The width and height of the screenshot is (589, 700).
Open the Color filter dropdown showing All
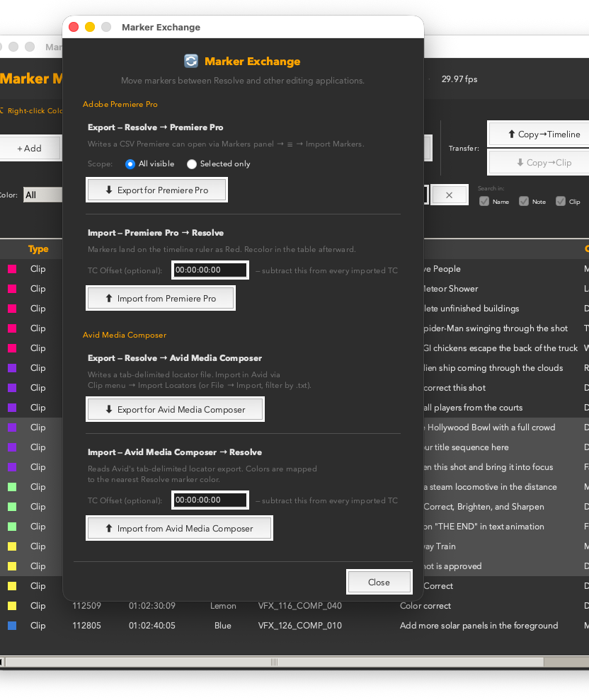[x=43, y=195]
